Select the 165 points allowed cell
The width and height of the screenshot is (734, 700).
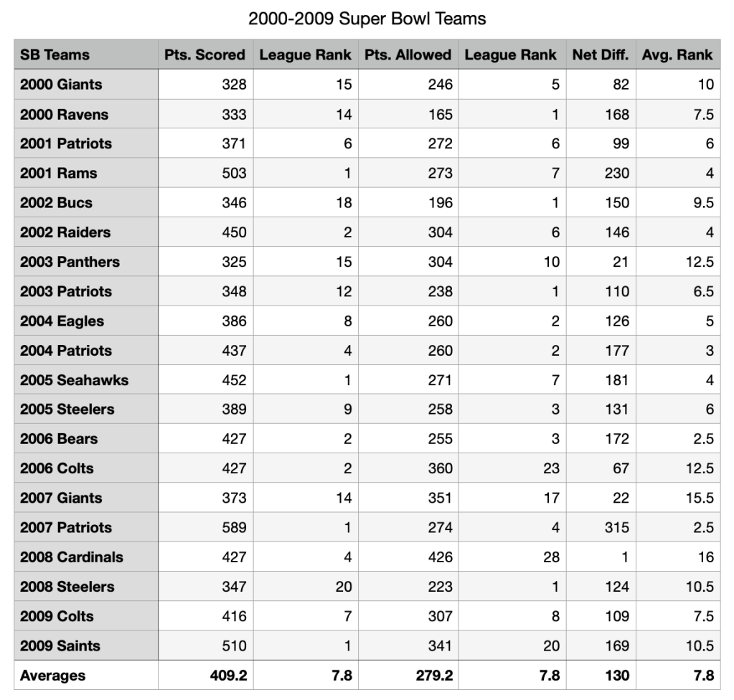click(x=440, y=114)
